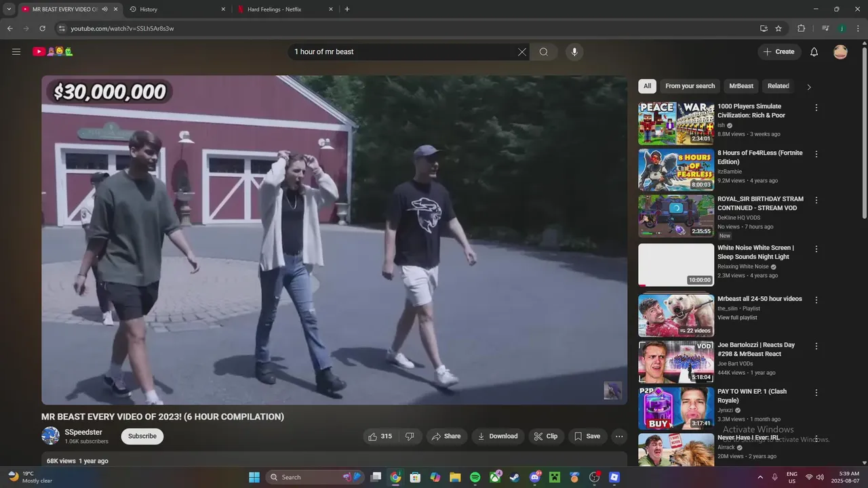This screenshot has width=868, height=488.
Task: Open the Create menu
Action: [779, 52]
